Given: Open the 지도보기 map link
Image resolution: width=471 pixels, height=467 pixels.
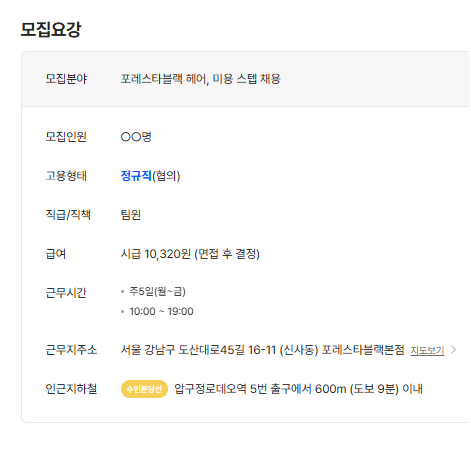Looking at the screenshot, I should click(x=427, y=350).
